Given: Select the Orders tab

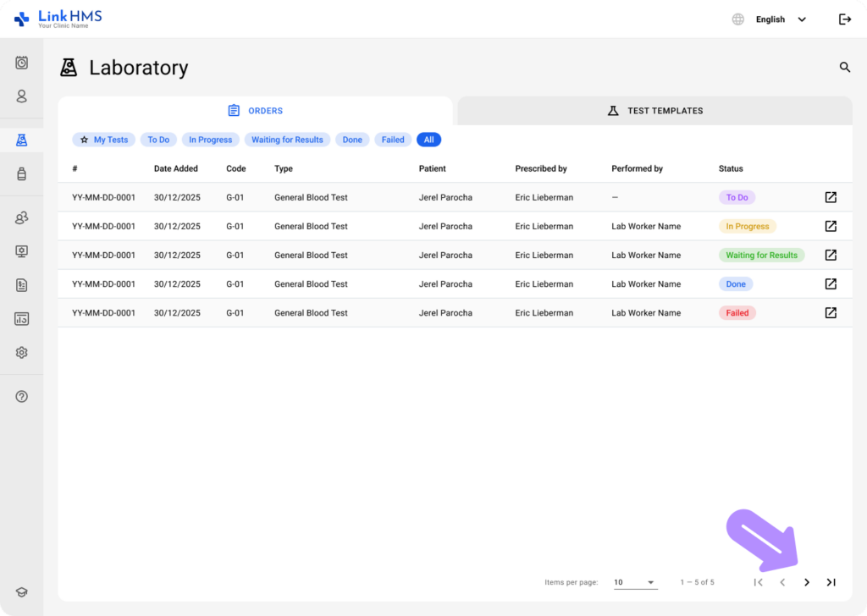Looking at the screenshot, I should click(x=255, y=111).
